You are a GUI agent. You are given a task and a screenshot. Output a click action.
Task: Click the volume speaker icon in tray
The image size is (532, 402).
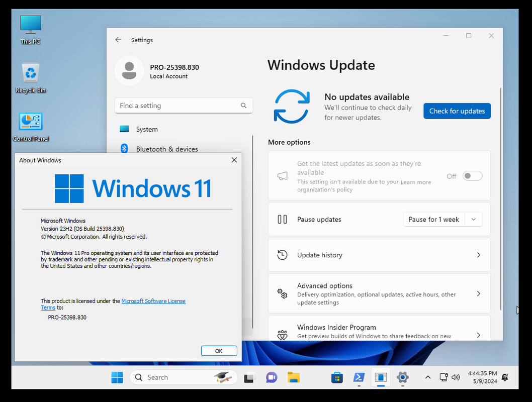(x=456, y=377)
